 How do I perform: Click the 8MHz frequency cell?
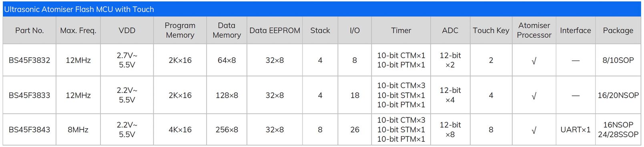pyautogui.click(x=78, y=130)
